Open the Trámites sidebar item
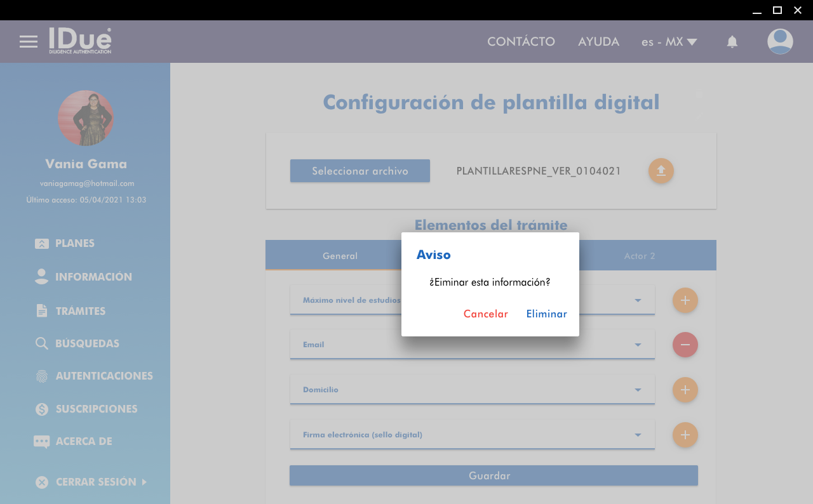 (x=80, y=311)
